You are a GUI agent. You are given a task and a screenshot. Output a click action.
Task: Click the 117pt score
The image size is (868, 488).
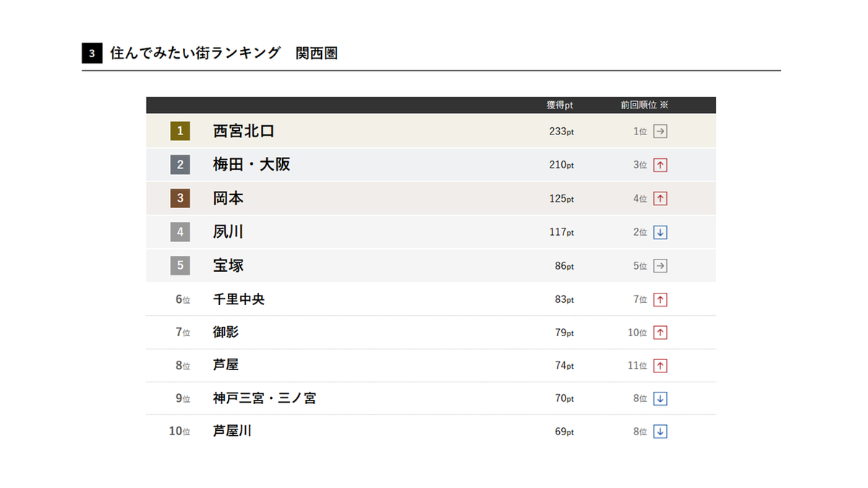561,232
